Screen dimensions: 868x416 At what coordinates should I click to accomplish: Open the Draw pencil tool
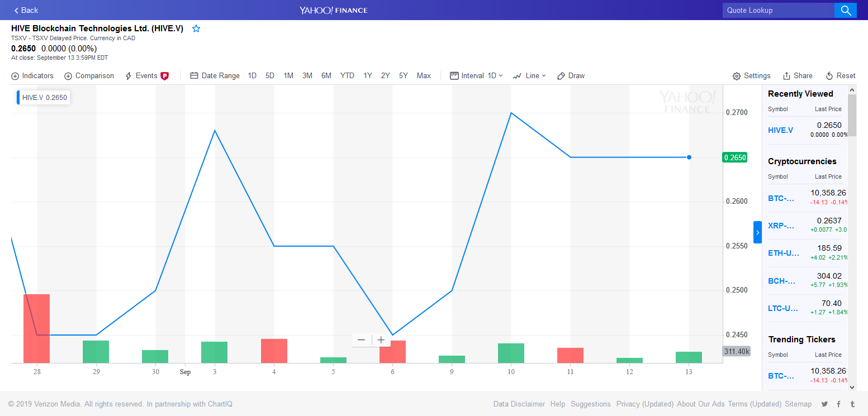[571, 76]
